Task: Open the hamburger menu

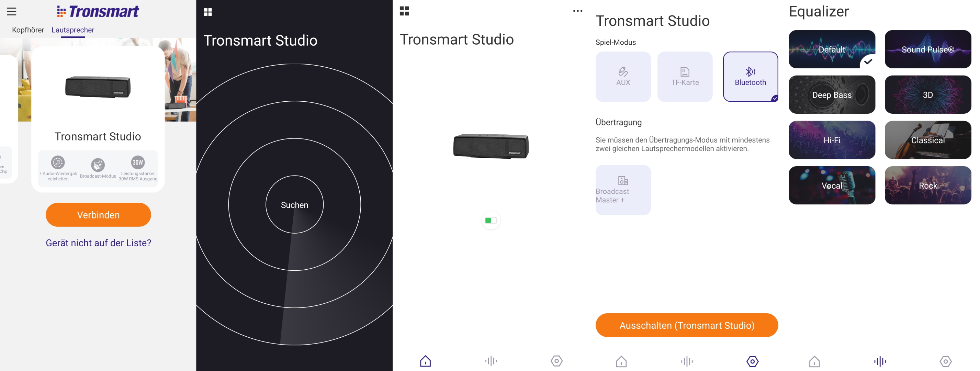Action: [x=11, y=11]
